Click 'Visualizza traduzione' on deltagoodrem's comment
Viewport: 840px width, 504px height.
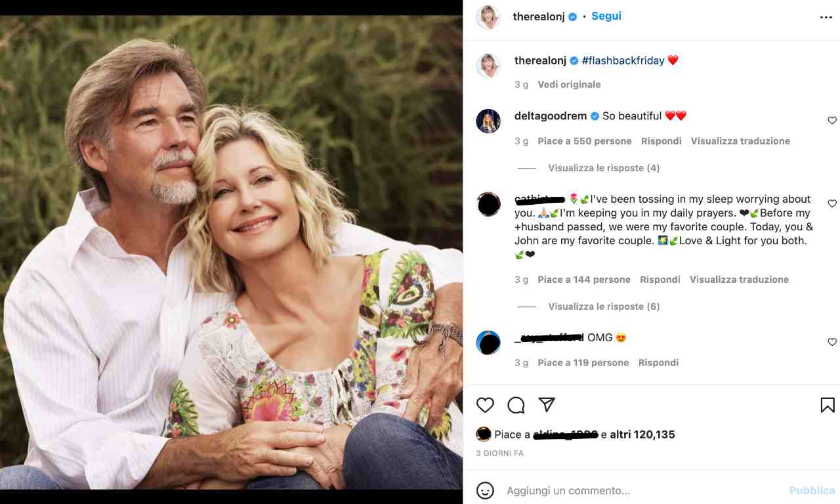click(740, 141)
